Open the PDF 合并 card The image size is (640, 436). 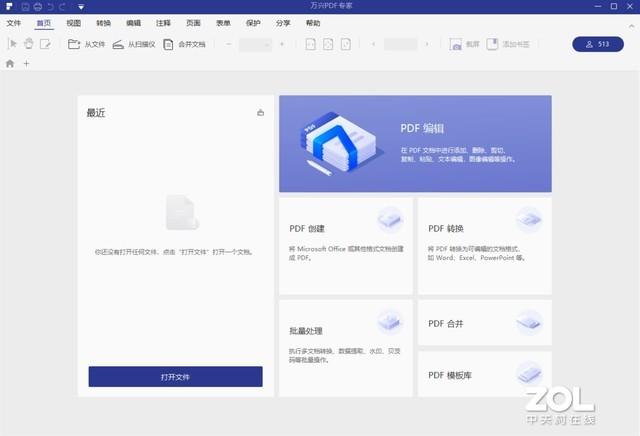(x=485, y=323)
